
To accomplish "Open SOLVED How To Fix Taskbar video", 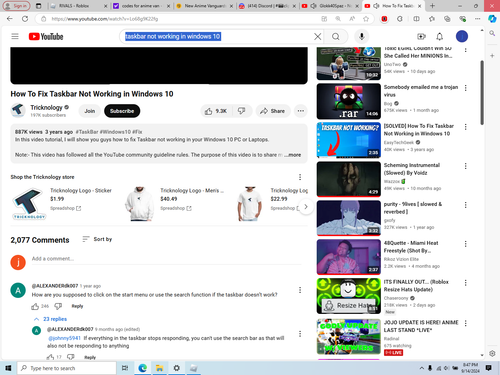I will pyautogui.click(x=419, y=130).
